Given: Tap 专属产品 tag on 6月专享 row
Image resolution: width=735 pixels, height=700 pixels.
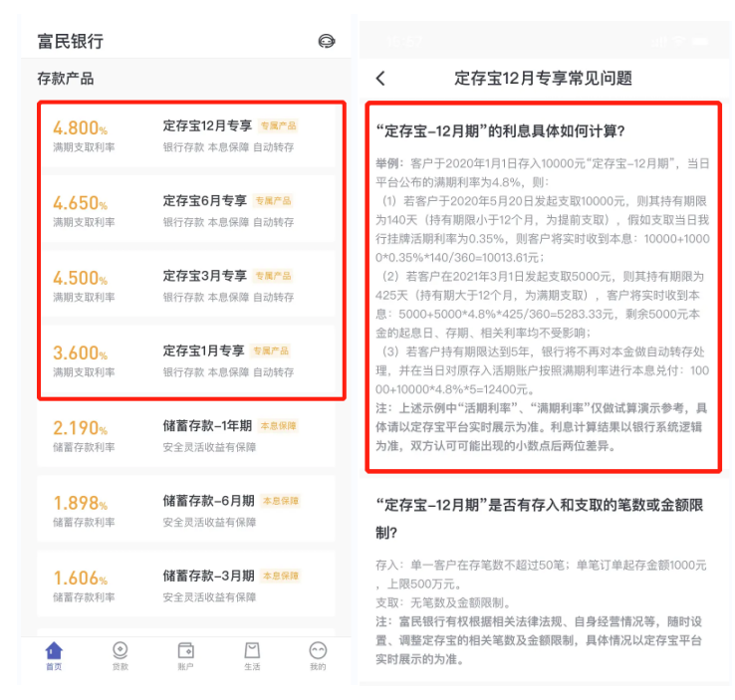Looking at the screenshot, I should point(273,200).
